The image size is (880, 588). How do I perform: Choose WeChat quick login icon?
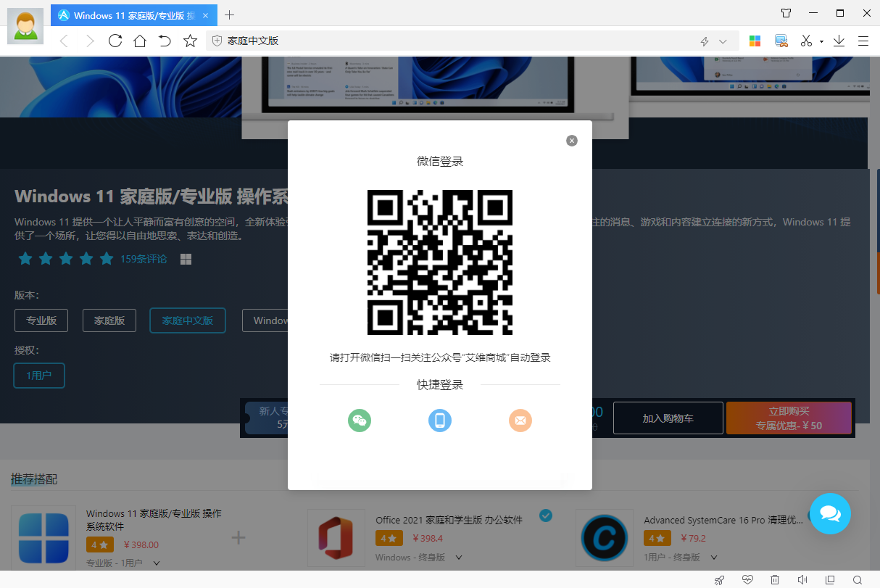360,421
